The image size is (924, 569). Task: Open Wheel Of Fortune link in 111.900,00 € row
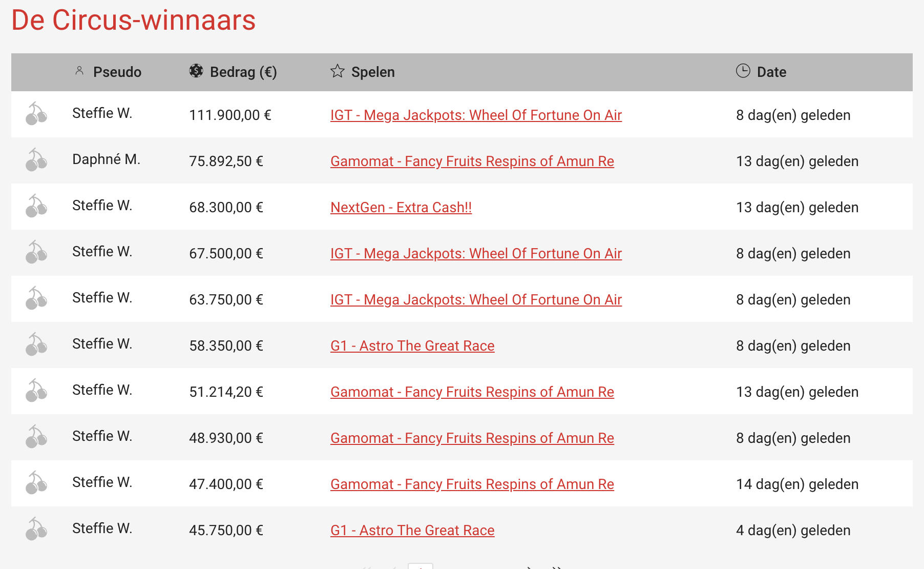coord(476,115)
